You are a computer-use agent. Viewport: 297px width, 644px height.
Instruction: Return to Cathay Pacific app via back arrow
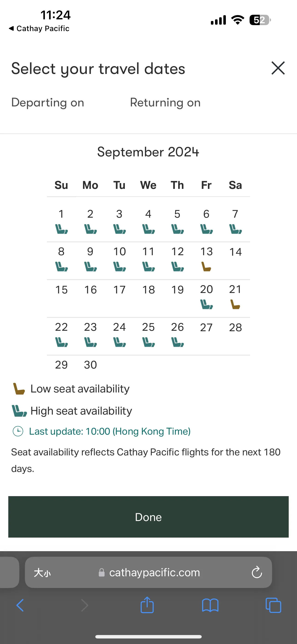tap(39, 29)
